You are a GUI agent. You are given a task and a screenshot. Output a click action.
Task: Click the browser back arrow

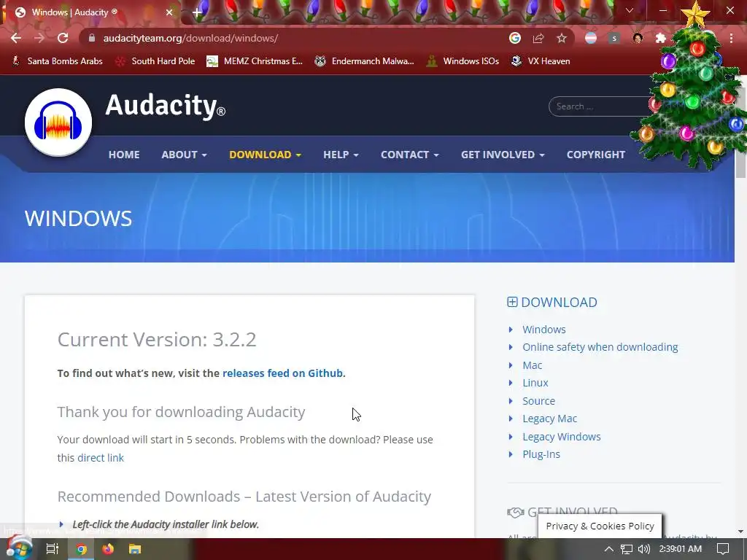tap(16, 38)
